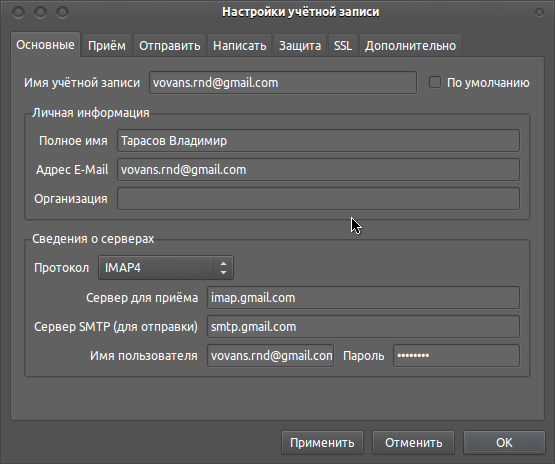The image size is (555, 464).
Task: Click the Имя пользователя field
Action: (x=270, y=356)
